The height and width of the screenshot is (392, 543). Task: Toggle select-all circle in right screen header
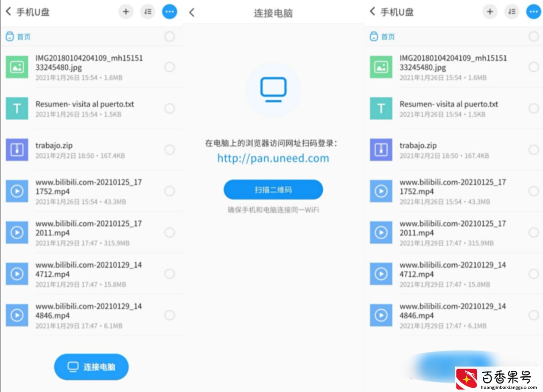pos(534,36)
